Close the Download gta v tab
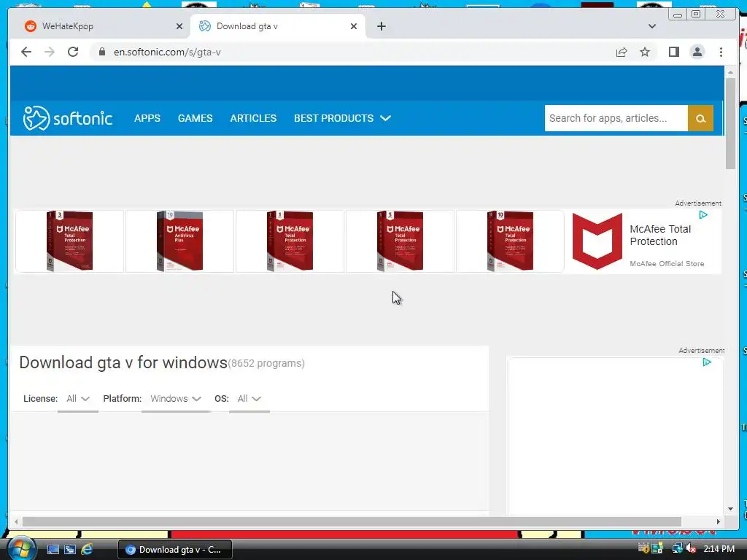The width and height of the screenshot is (747, 560). click(x=354, y=26)
